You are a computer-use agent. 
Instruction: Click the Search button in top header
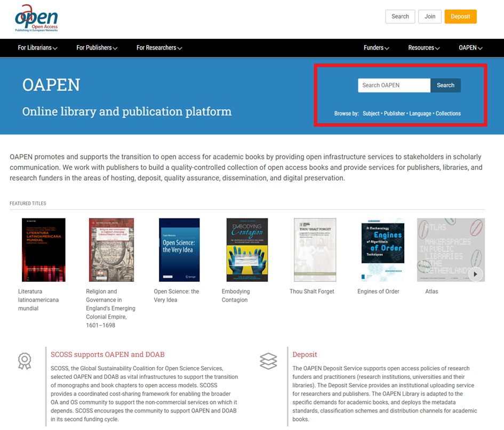[x=400, y=17]
